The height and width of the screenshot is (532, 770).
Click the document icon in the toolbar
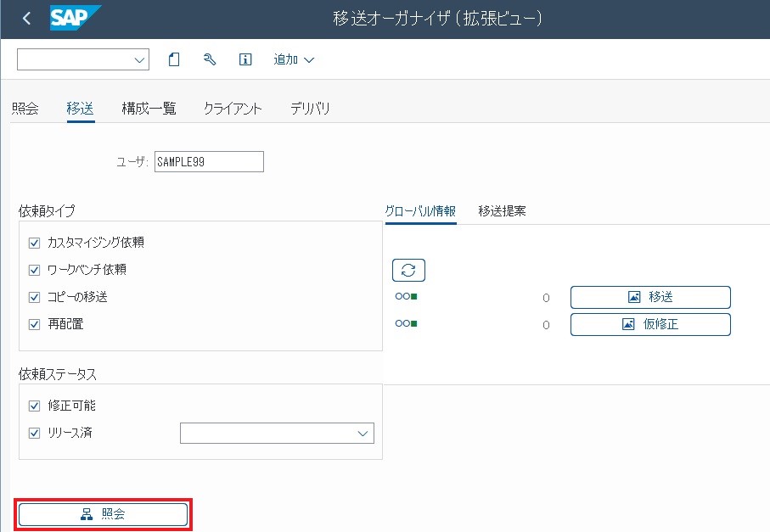tap(174, 59)
